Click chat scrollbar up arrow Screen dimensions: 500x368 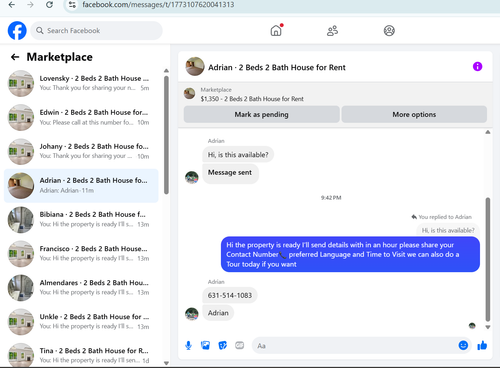tap(488, 132)
